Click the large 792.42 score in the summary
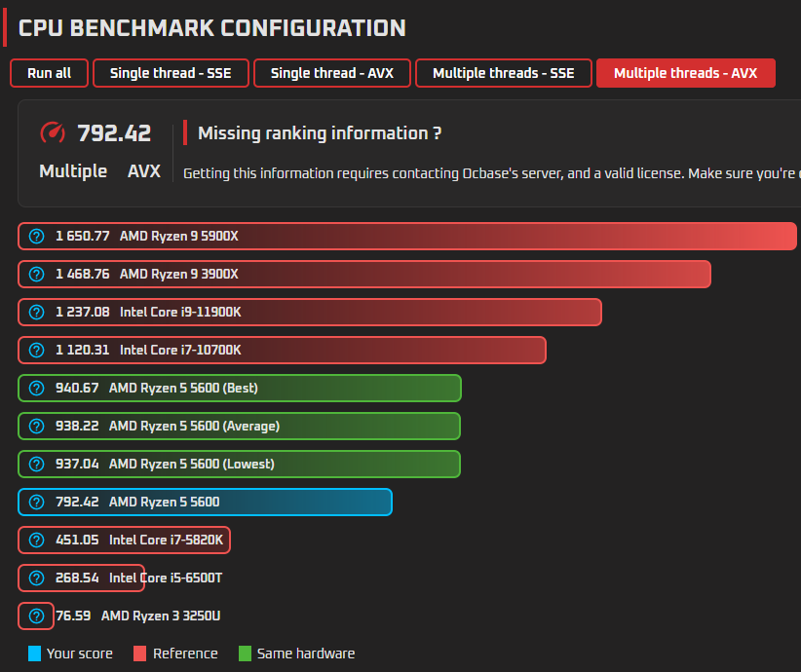Viewport: 801px width, 672px height. [x=114, y=133]
